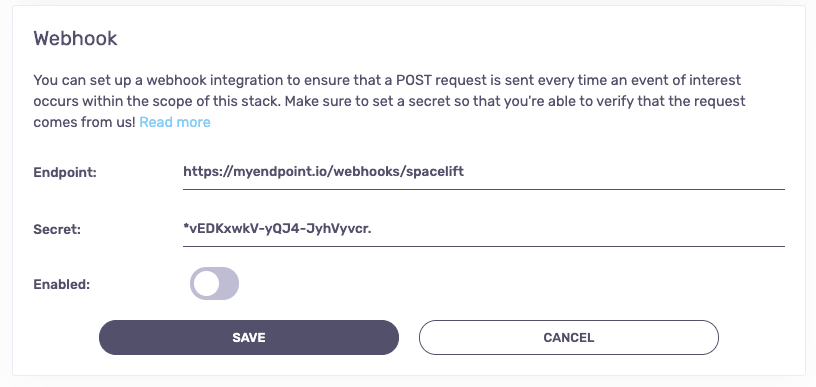Click blank space at right of Endpoint field
The width and height of the screenshot is (816, 387).
(x=624, y=172)
